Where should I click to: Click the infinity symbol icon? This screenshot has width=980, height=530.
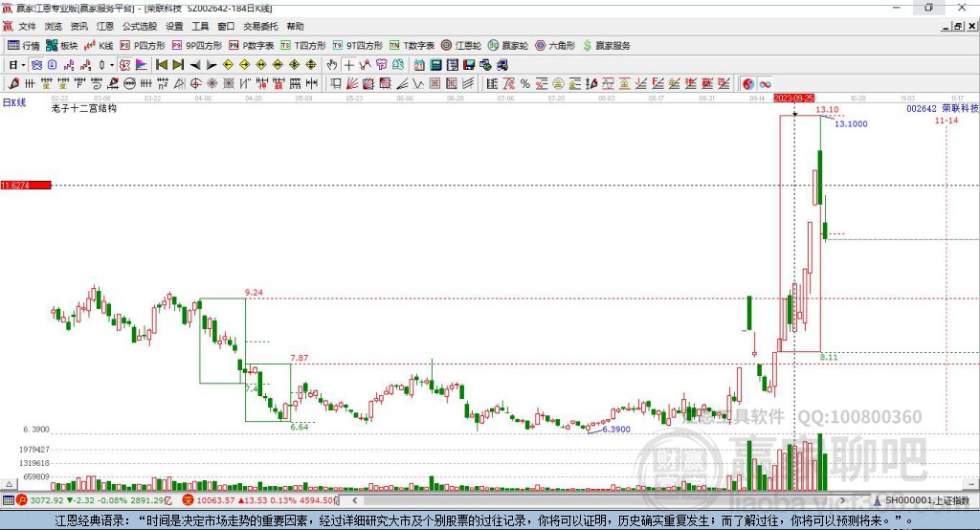tap(765, 84)
